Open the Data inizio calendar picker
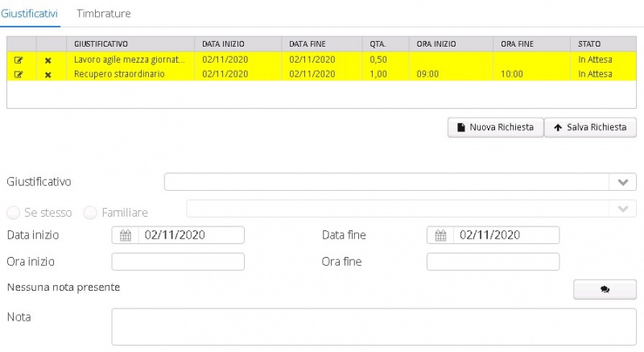Viewport: 644px width, 352px height. coord(125,235)
